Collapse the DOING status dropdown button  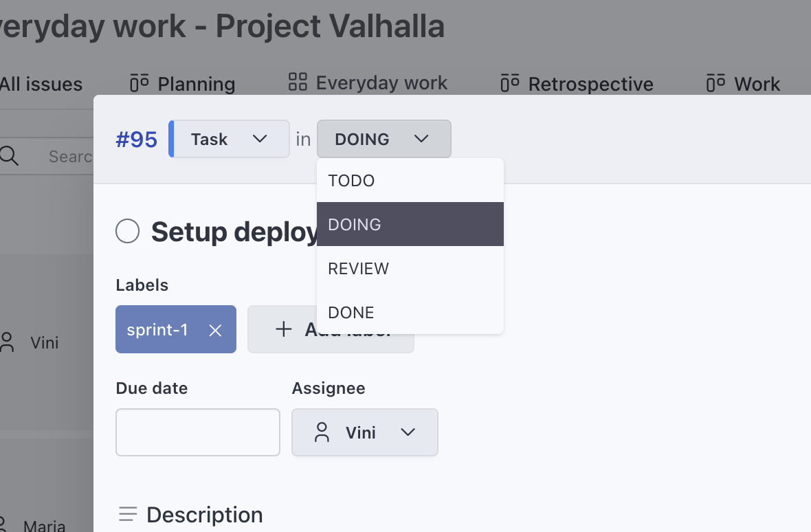(384, 139)
